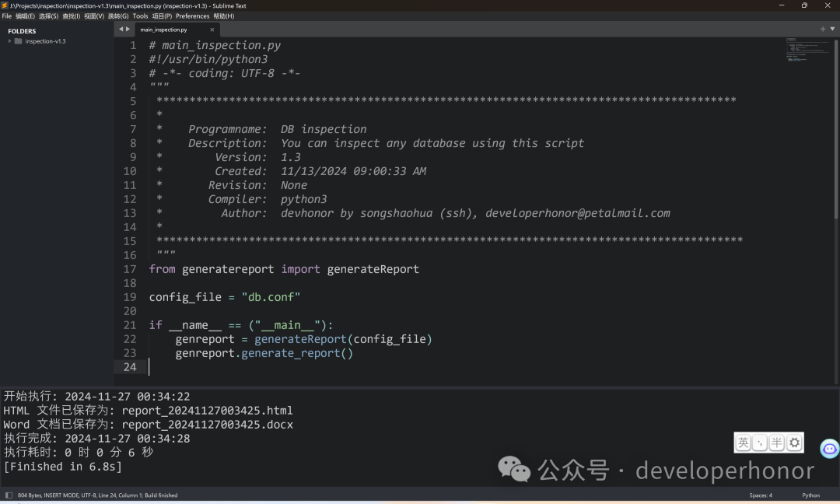Minimize the Sublime Text window

pyautogui.click(x=782, y=5)
